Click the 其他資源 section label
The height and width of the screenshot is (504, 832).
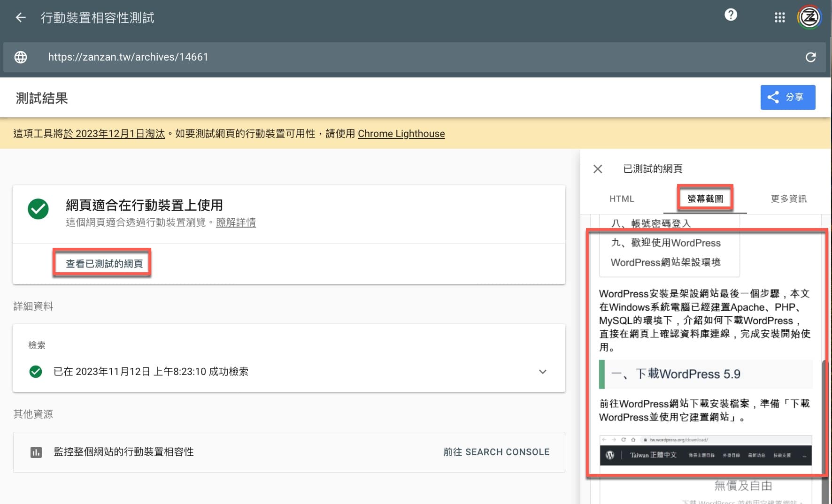coord(33,414)
